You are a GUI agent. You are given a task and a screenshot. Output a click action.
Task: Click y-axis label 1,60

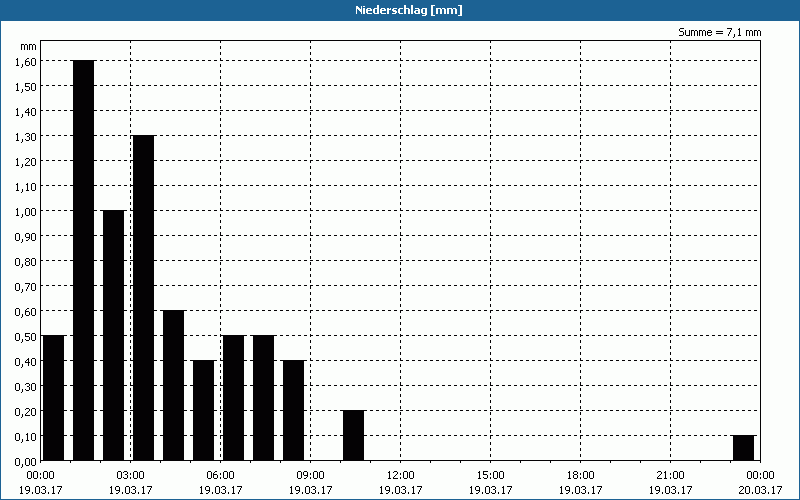click(26, 61)
